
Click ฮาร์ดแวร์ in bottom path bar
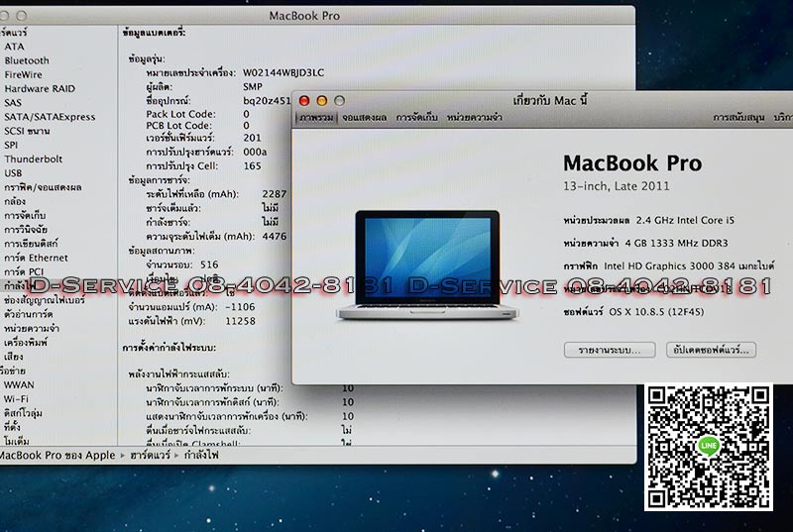(x=151, y=455)
